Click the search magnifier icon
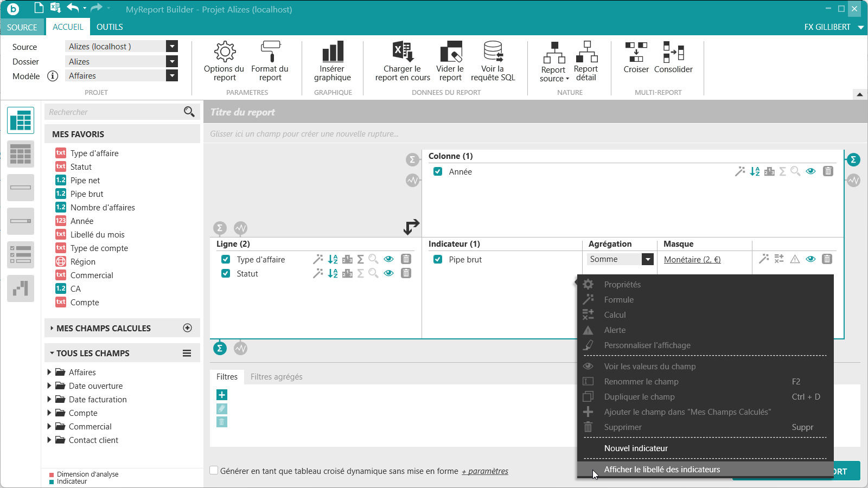This screenshot has width=868, height=488. pyautogui.click(x=189, y=112)
